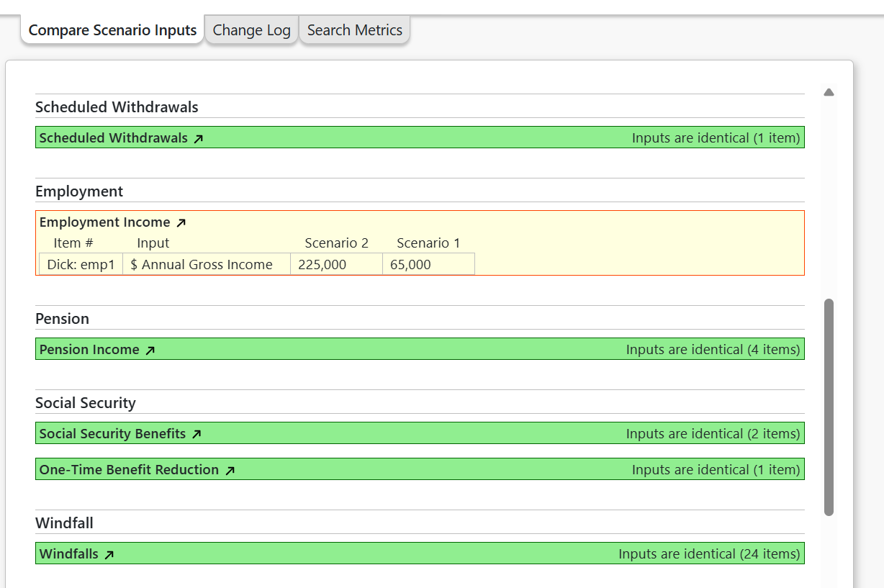Switch to the Change Log tab
The height and width of the screenshot is (588, 884).
251,30
